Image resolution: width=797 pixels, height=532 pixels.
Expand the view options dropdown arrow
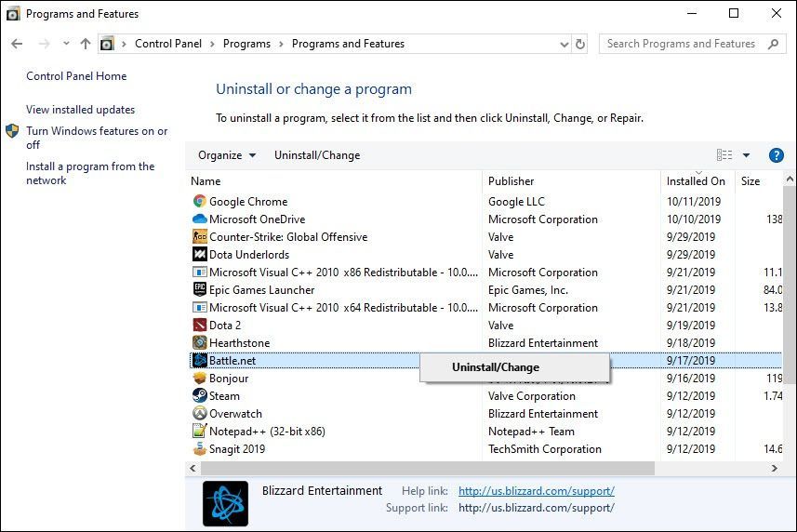pos(746,155)
